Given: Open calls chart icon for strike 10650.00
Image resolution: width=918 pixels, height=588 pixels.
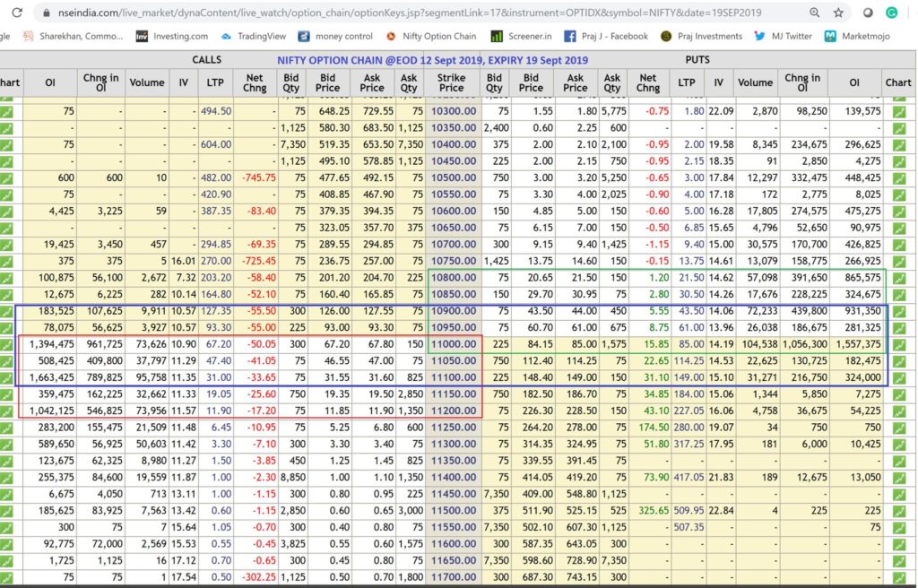Looking at the screenshot, I should [x=6, y=228].
